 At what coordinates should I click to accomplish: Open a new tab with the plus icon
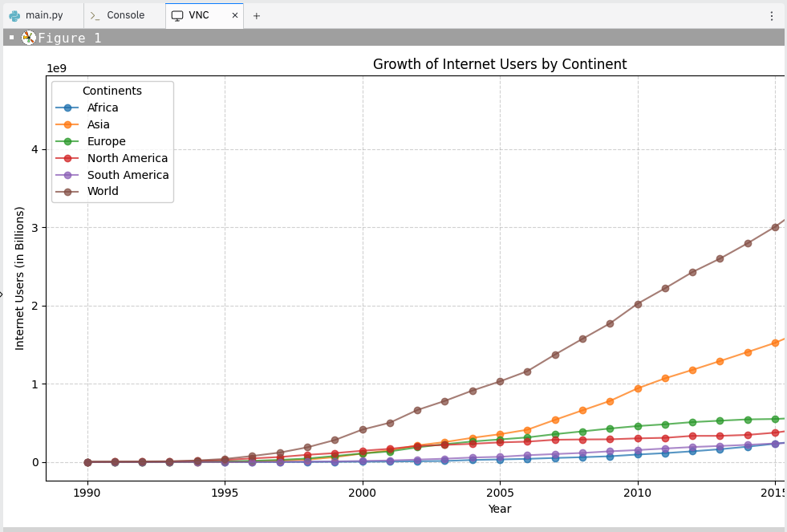tap(256, 14)
